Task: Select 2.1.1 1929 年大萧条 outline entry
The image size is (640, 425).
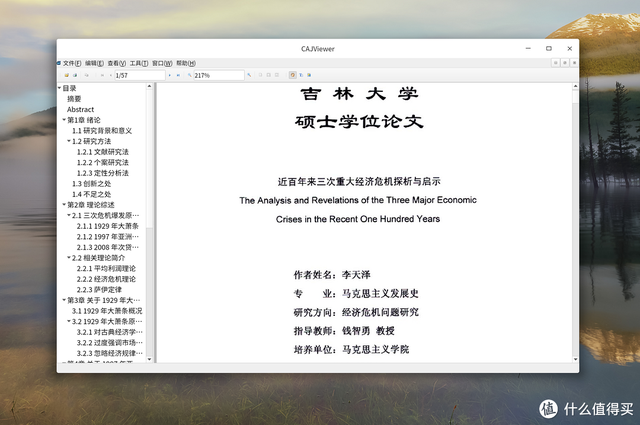Action: point(108,226)
